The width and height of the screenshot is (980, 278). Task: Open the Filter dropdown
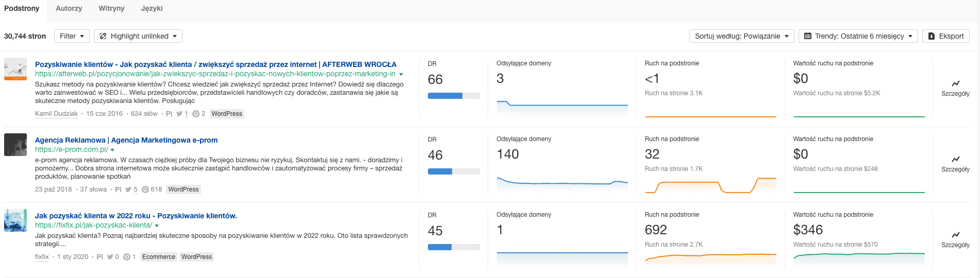[x=72, y=36]
